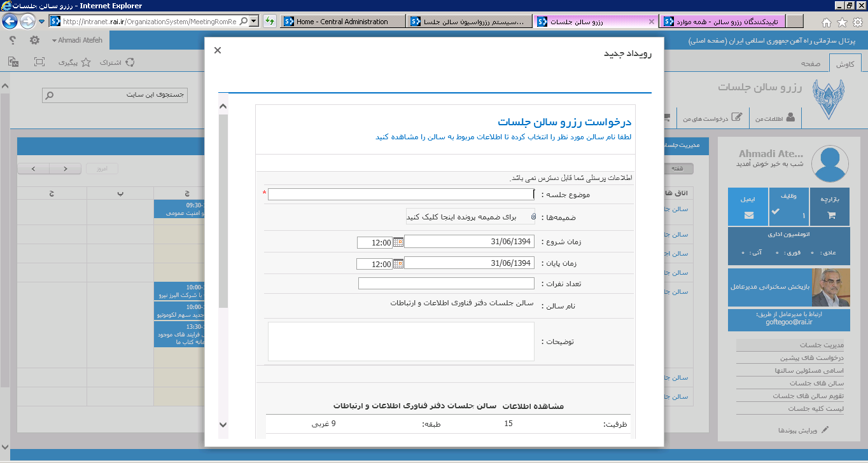The height and width of the screenshot is (463, 868).
Task: Click the start time 12:00 box
Action: coord(375,242)
